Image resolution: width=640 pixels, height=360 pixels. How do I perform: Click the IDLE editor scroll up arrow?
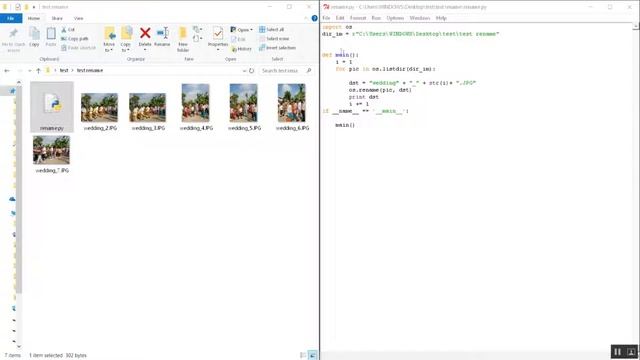[636, 27]
